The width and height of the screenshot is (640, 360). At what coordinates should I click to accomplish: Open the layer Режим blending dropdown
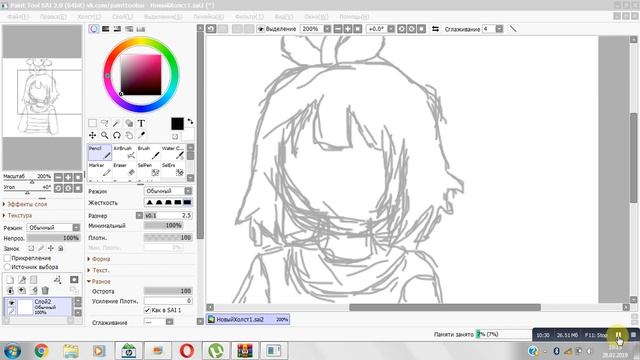(53, 227)
